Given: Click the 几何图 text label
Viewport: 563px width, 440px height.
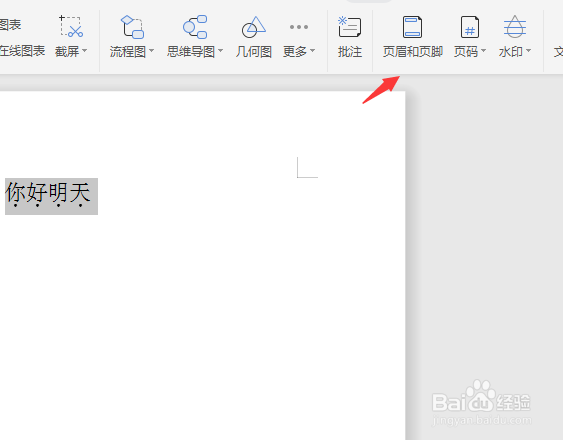Looking at the screenshot, I should [x=253, y=51].
